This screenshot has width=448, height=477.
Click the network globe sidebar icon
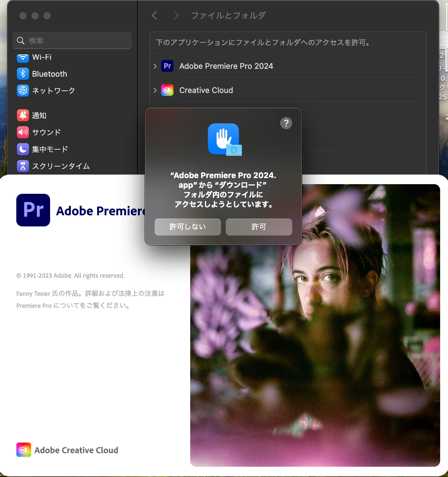(23, 91)
